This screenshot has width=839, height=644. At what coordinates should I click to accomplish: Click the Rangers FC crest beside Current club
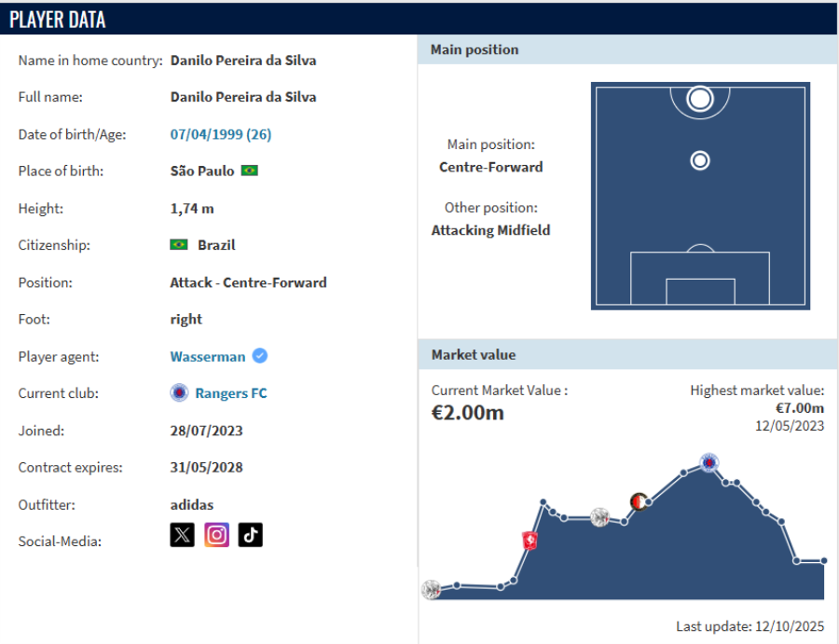click(x=179, y=393)
